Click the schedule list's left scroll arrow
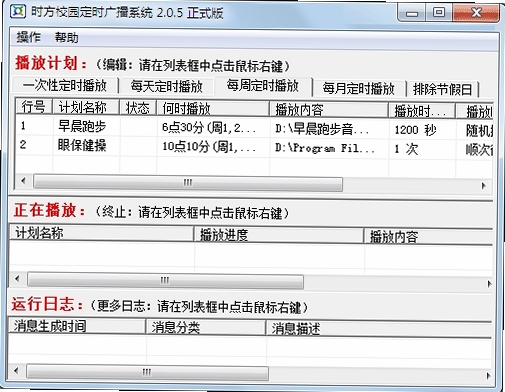 pyautogui.click(x=23, y=181)
